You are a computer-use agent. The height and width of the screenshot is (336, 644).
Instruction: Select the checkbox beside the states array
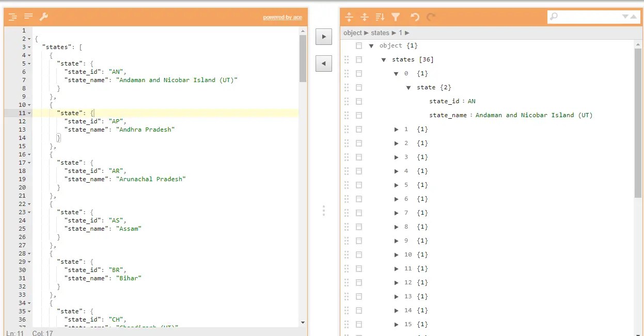click(x=358, y=59)
